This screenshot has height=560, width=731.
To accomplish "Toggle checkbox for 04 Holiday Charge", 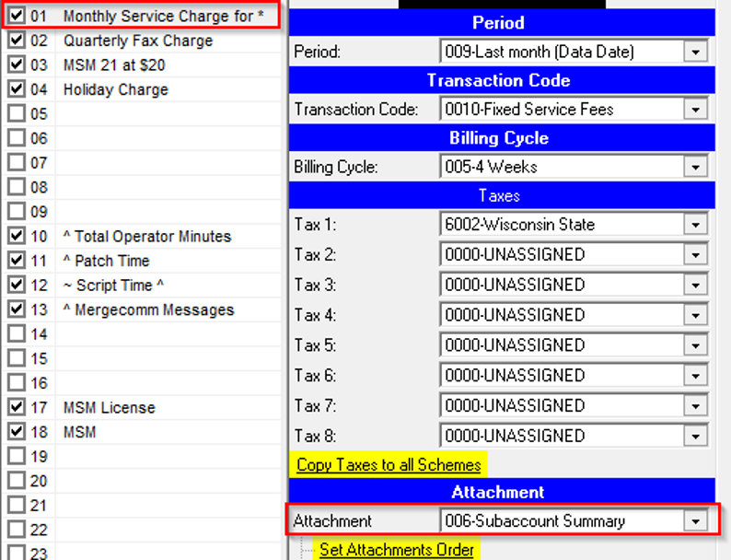I will [x=17, y=89].
